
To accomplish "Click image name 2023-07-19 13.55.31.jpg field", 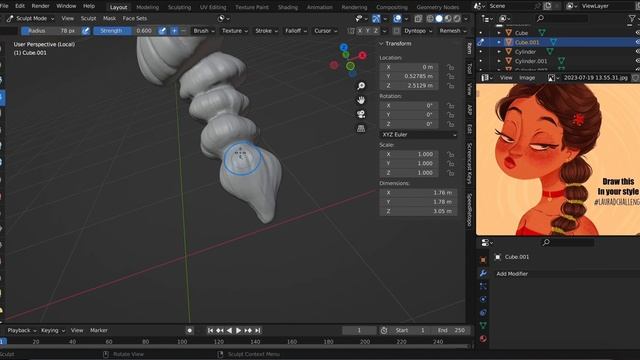I will (596, 78).
